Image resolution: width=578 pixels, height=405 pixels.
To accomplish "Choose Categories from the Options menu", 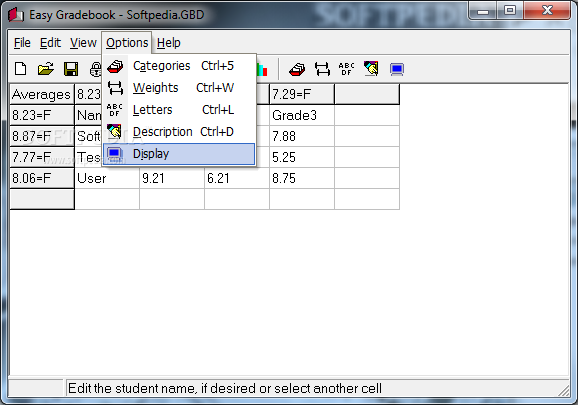I will coord(179,66).
